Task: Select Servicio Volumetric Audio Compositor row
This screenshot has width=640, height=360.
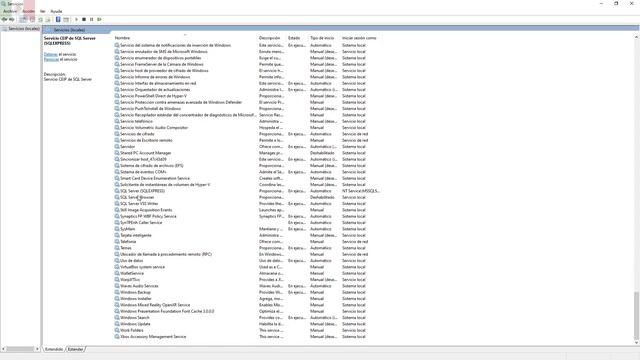Action: click(x=247, y=128)
